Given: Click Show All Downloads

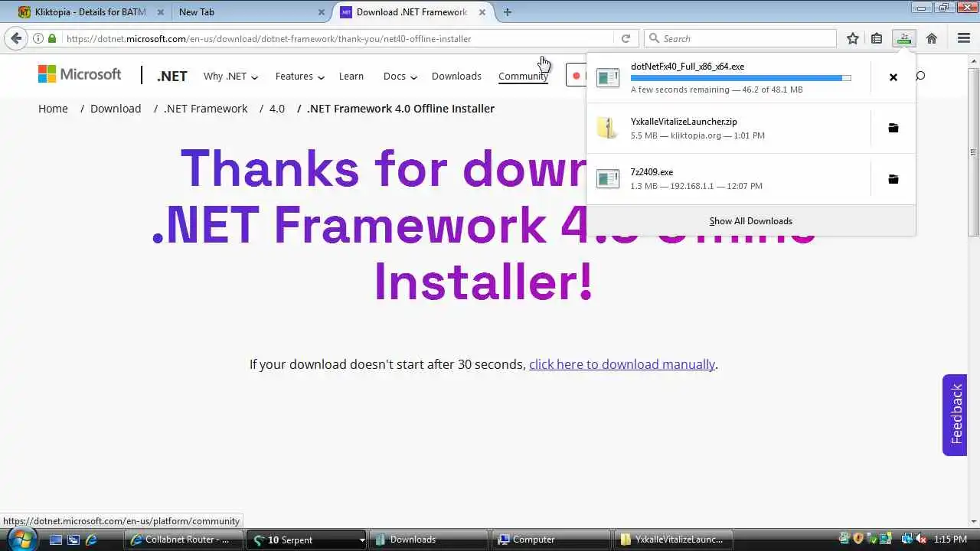Looking at the screenshot, I should 750,221.
